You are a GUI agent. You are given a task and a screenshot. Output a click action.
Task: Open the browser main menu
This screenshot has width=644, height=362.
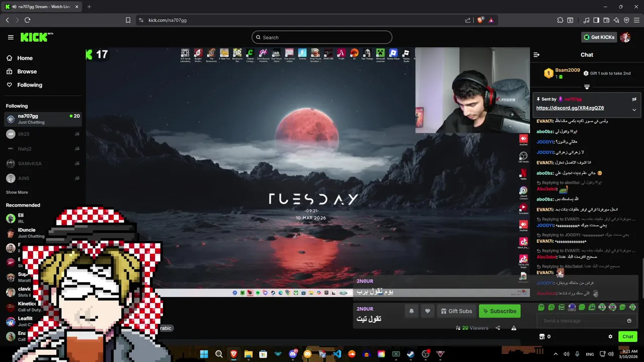tap(636, 20)
